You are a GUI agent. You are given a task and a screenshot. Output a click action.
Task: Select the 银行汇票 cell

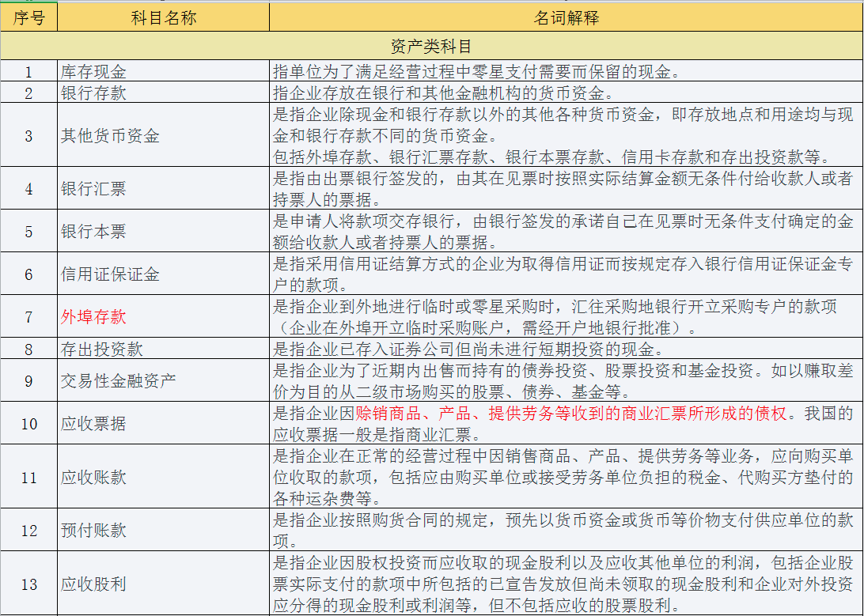coord(87,188)
